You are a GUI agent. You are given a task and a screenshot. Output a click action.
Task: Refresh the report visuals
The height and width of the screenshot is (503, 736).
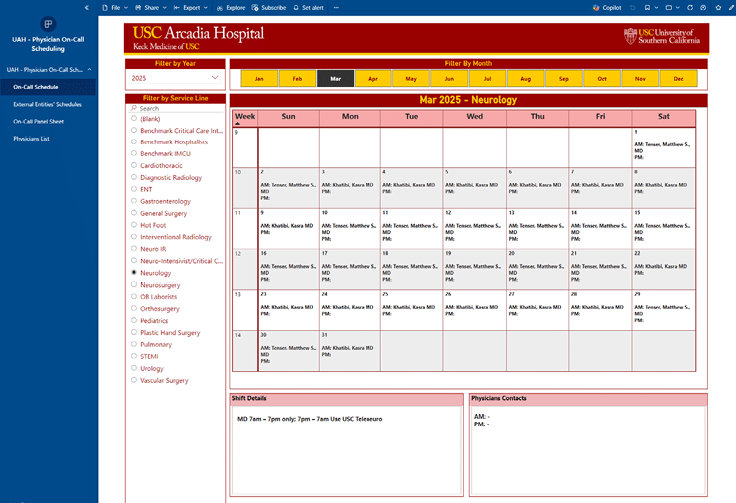(x=690, y=7)
